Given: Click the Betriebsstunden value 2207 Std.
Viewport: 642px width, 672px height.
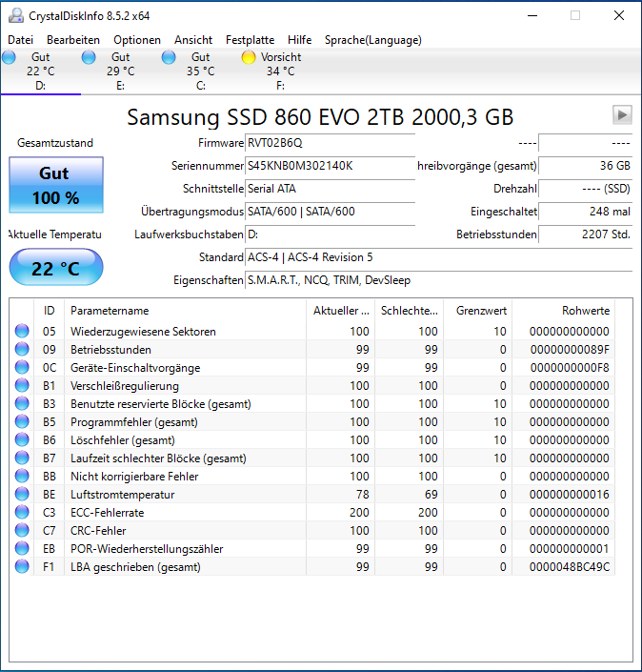Looking at the screenshot, I should 585,234.
